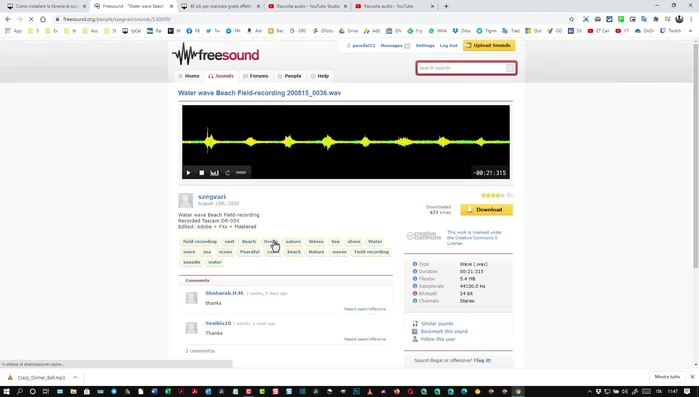The height and width of the screenshot is (397, 699).
Task: Open Windows taskbar search
Action: (x=20, y=392)
